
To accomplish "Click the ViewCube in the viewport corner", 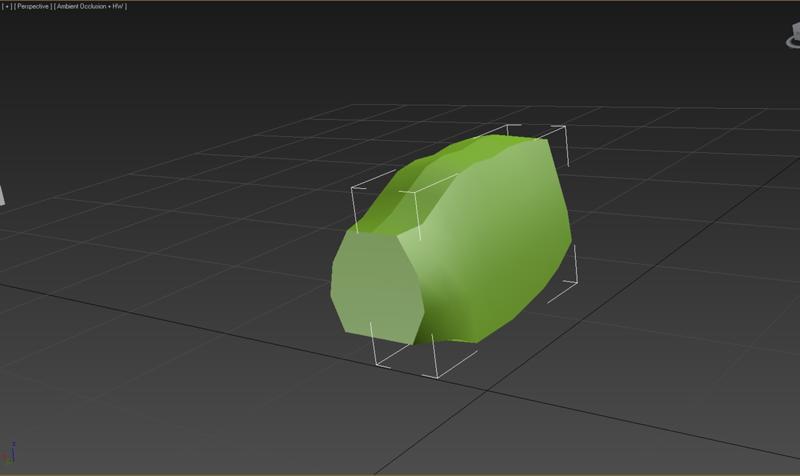I will tap(793, 36).
